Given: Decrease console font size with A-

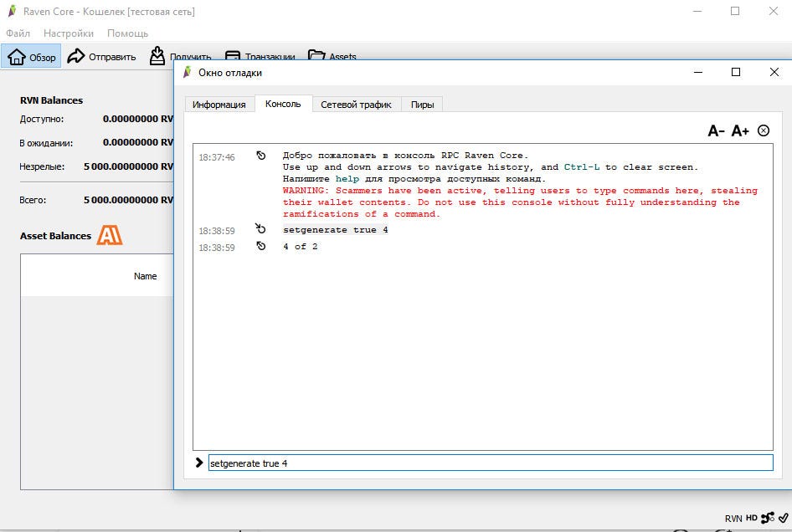Looking at the screenshot, I should tap(717, 131).
